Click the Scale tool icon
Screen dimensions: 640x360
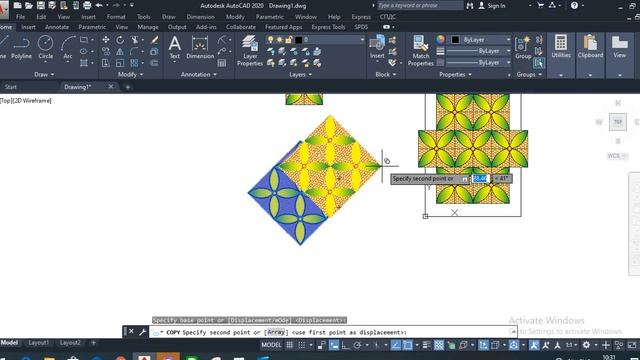(120, 63)
